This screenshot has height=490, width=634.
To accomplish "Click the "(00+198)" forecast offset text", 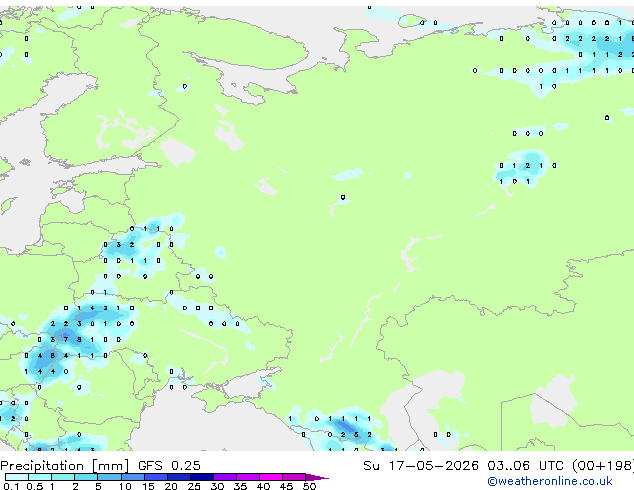I will (x=603, y=465).
